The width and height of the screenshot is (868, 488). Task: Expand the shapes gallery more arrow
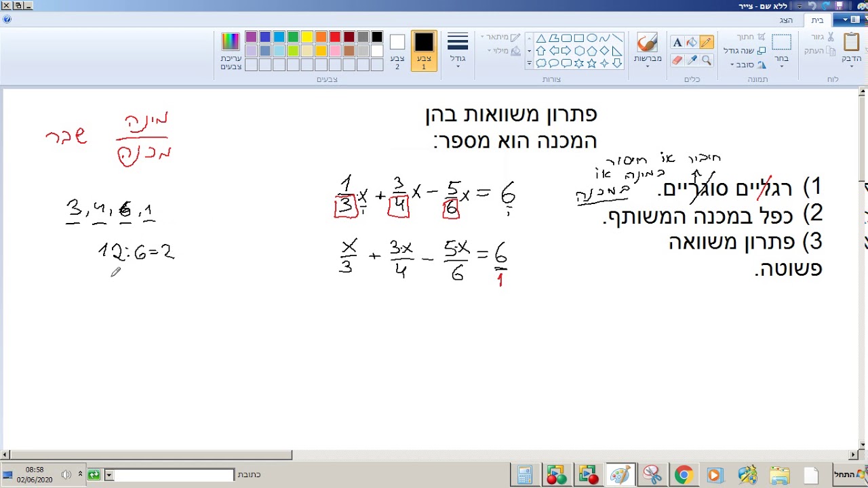point(529,63)
